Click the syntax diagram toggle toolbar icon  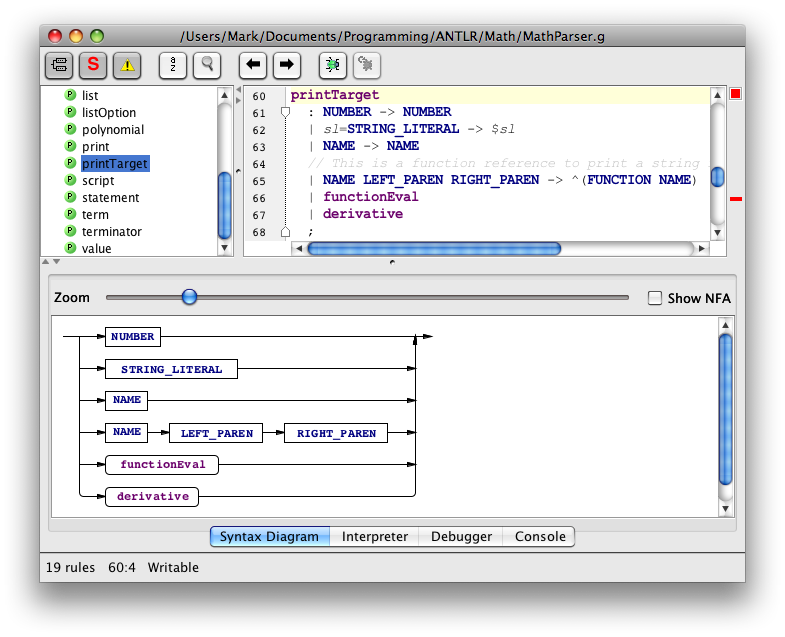(x=59, y=65)
